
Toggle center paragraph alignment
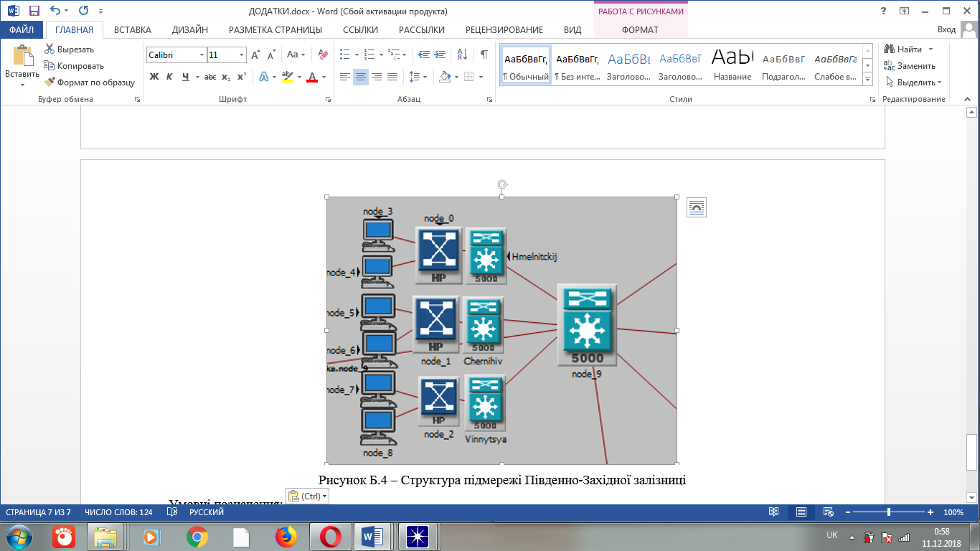coord(361,77)
